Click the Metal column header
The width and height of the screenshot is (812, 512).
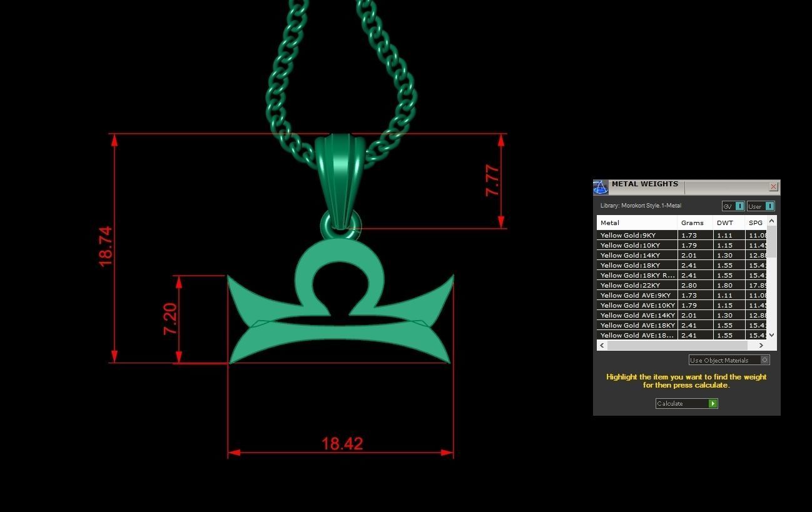pos(637,223)
